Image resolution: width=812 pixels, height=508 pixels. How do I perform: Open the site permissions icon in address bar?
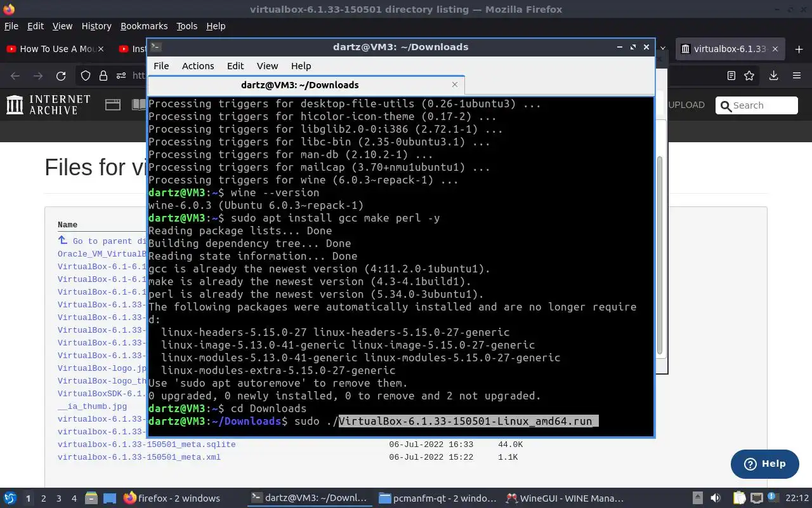point(122,76)
